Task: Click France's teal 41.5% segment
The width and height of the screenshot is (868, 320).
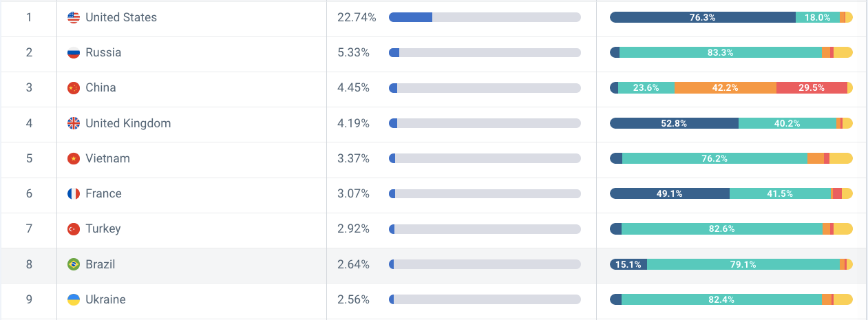Action: point(781,193)
